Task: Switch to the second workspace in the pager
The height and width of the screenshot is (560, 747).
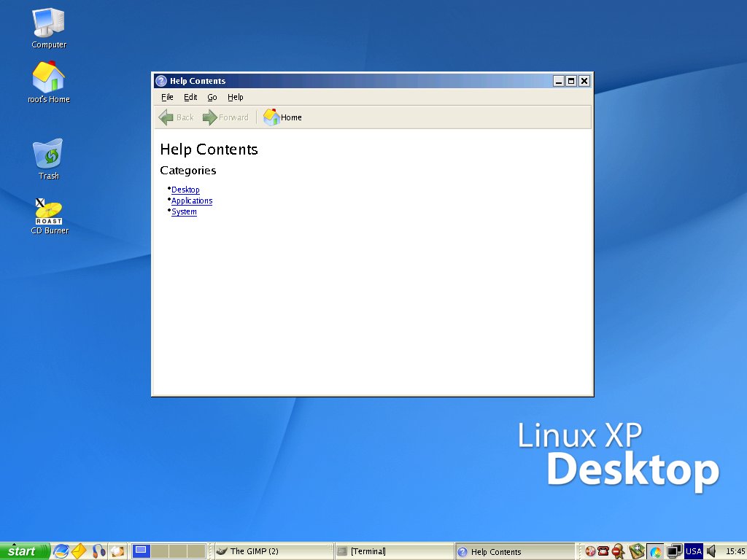Action: pyautogui.click(x=160, y=551)
